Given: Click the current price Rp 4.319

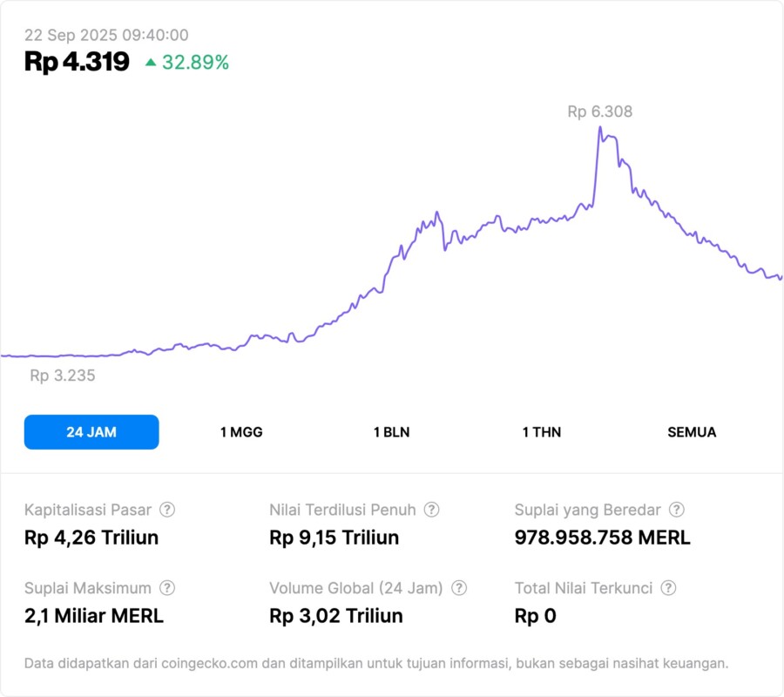Looking at the screenshot, I should click(x=77, y=62).
